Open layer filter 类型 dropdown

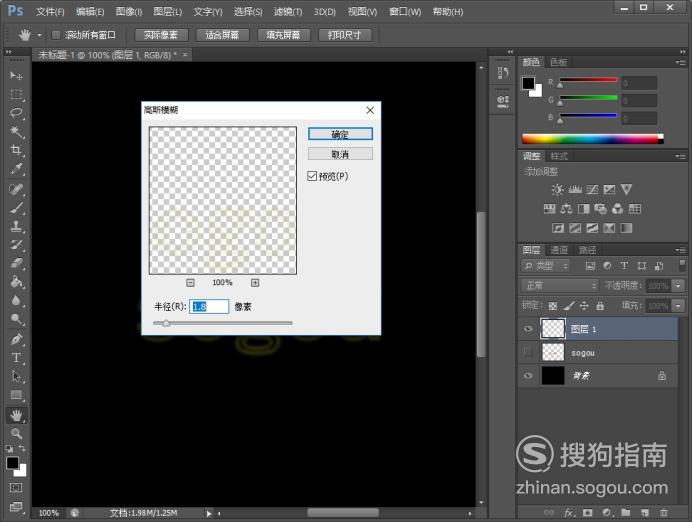[545, 266]
